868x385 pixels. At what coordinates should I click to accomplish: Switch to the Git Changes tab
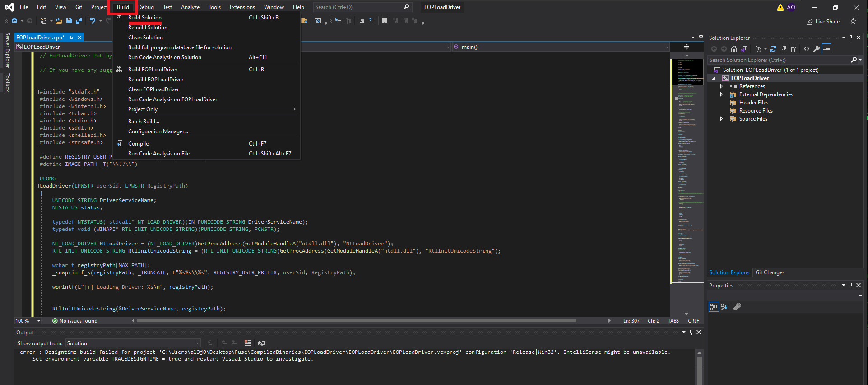[770, 272]
